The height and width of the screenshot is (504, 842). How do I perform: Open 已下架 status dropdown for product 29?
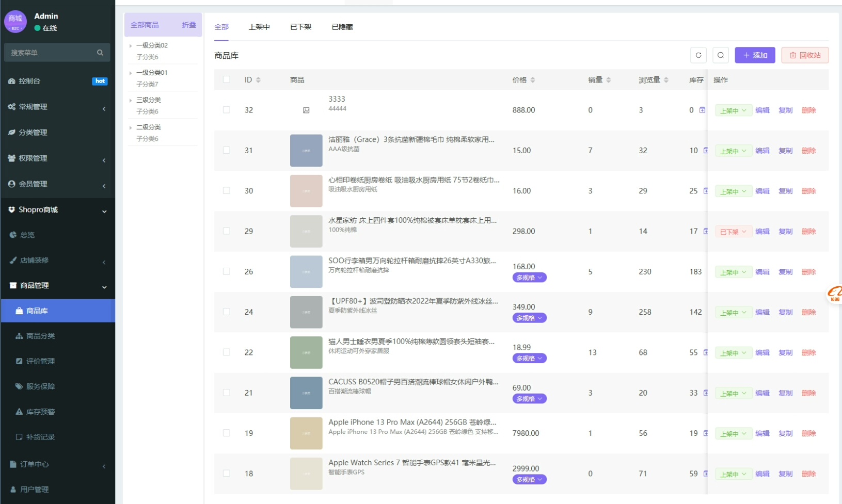733,232
